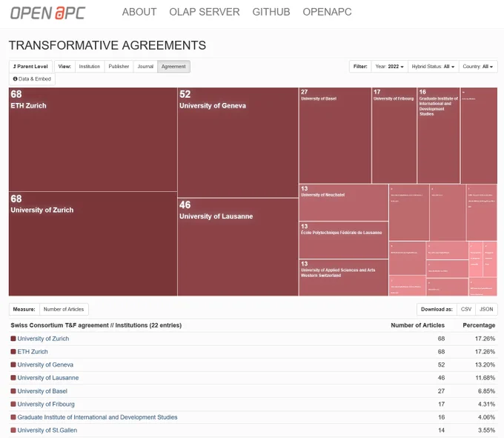The height and width of the screenshot is (438, 504).
Task: Click the University of St.Gallen color swatch
Action: click(x=13, y=430)
